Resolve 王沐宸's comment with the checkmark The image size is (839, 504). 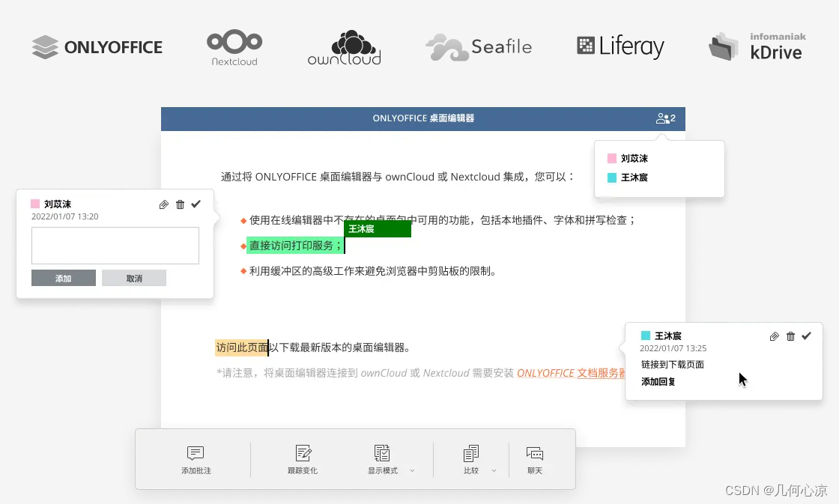point(806,336)
